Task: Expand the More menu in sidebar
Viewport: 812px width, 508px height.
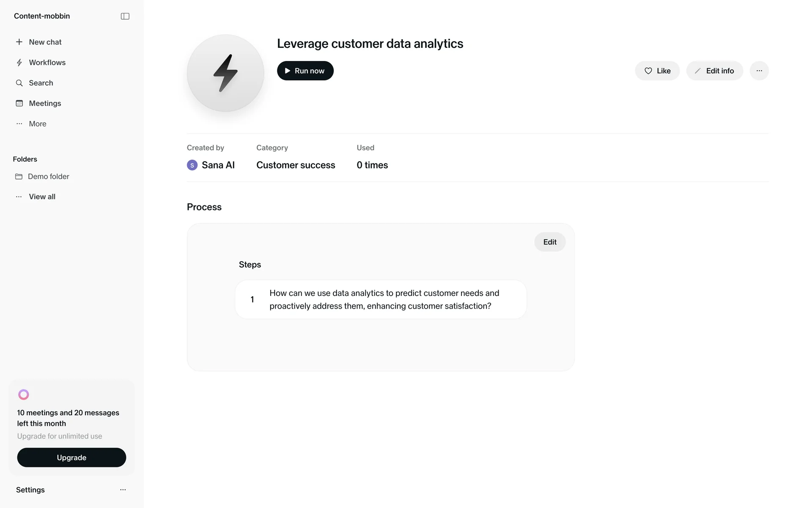Action: (x=38, y=124)
